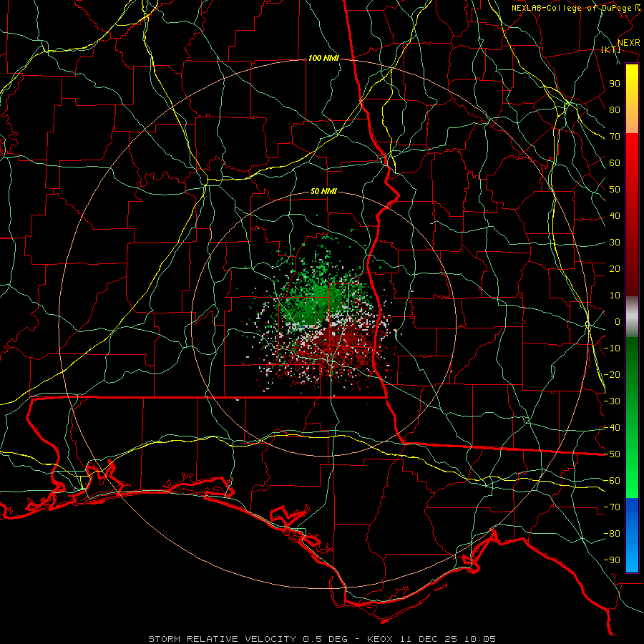The image size is (644, 644).
Task: Select the -70 label on velocity scale
Action: click(x=612, y=507)
